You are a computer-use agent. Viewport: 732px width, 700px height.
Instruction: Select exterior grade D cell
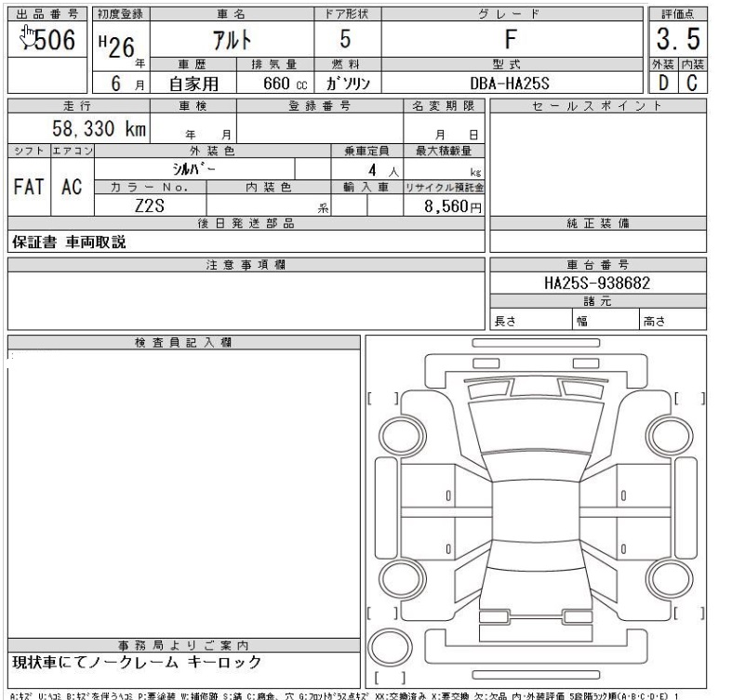click(665, 81)
